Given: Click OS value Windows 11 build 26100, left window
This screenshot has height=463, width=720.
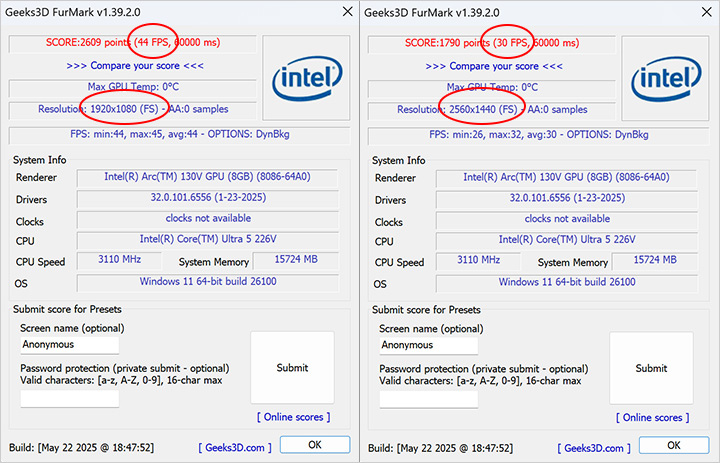Looking at the screenshot, I should click(x=208, y=282).
